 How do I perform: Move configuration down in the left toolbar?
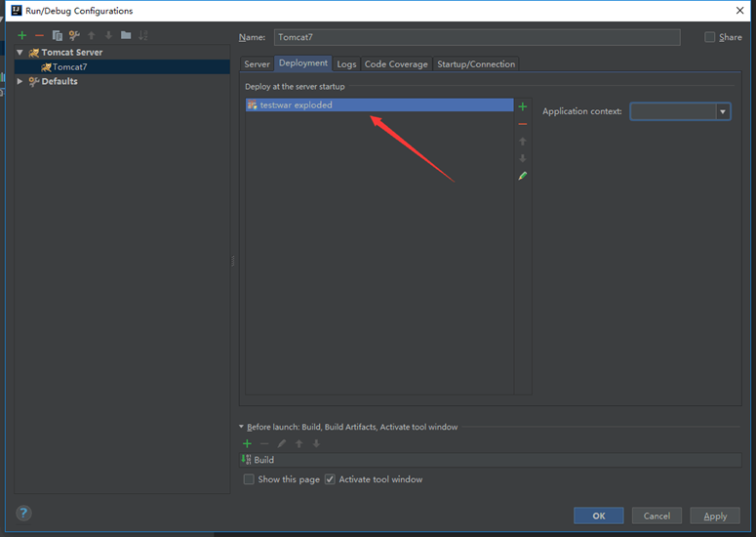(108, 35)
